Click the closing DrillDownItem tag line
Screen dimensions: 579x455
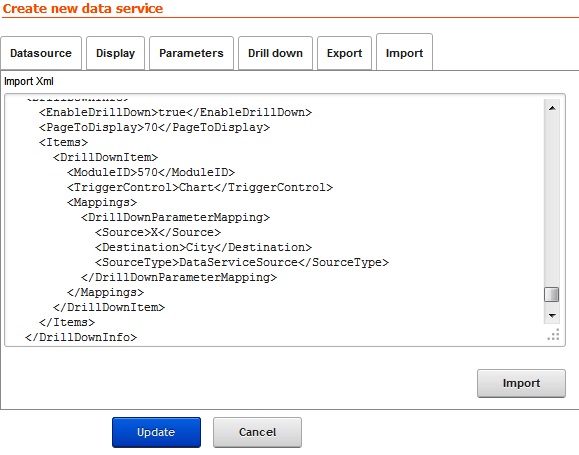tap(109, 307)
